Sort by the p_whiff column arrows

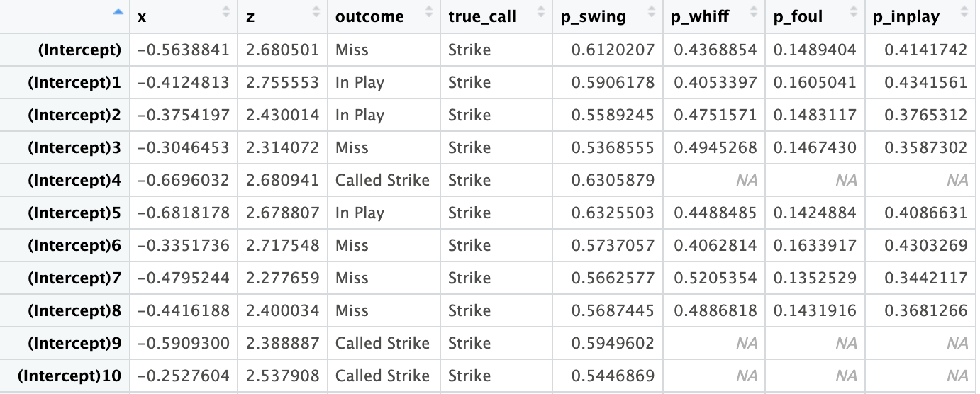pyautogui.click(x=755, y=12)
